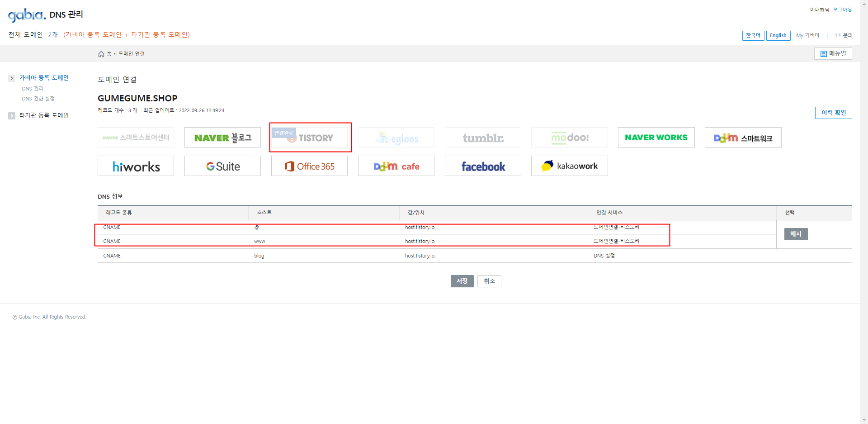Click the home icon in breadcrumb
The width and height of the screenshot is (868, 424).
pos(101,54)
